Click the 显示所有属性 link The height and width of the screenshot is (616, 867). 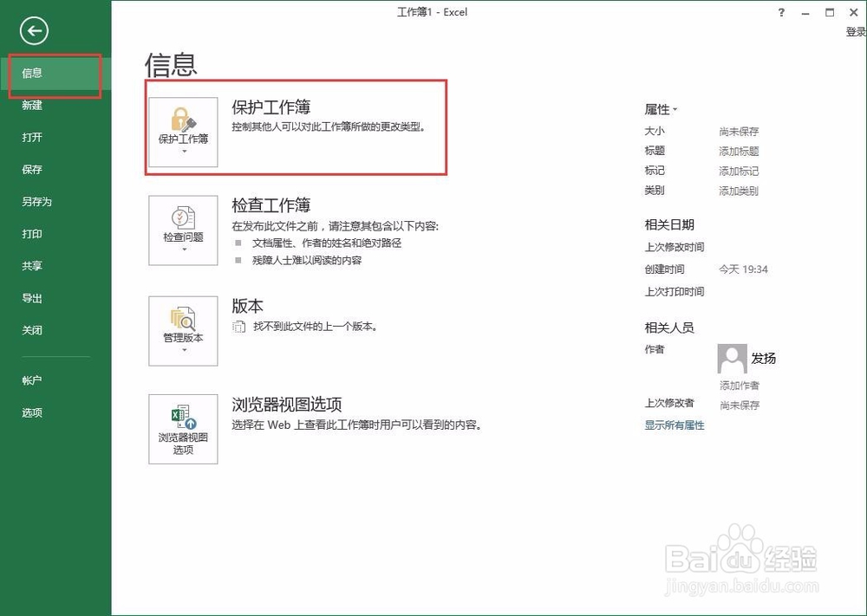[x=674, y=425]
